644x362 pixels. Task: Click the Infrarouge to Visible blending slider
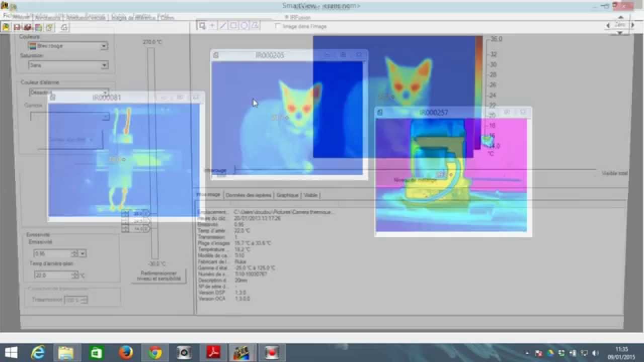pyautogui.click(x=415, y=170)
